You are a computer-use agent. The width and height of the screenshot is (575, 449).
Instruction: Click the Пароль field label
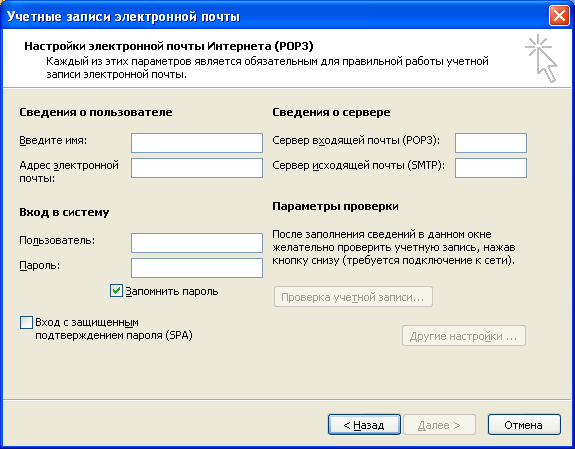(x=40, y=266)
